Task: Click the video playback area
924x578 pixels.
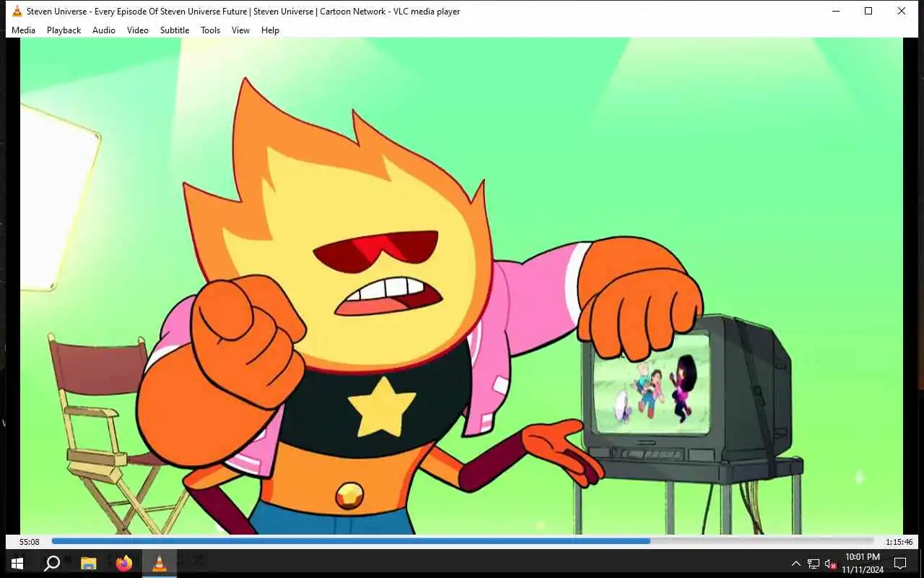Action: click(461, 286)
